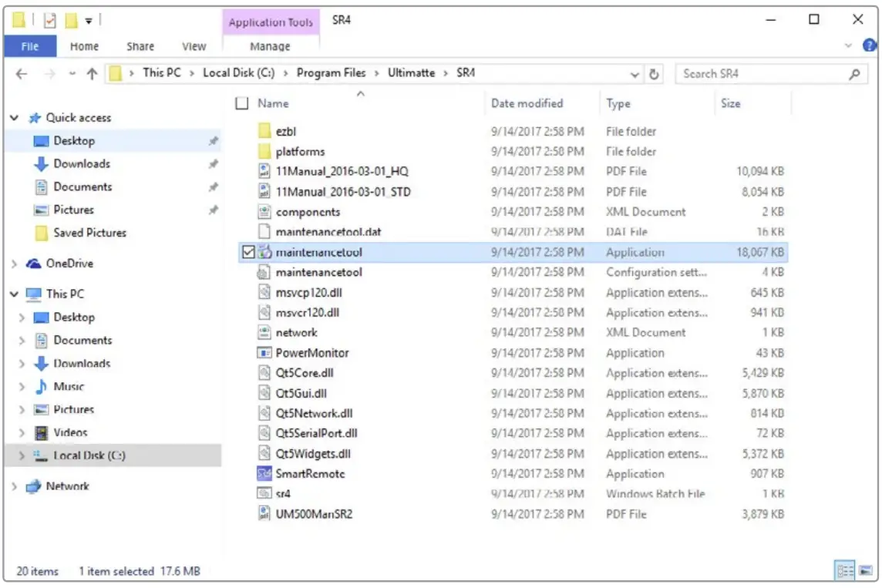Open the Share ribbon tab
Image resolution: width=882 pixels, height=588 pixels.
(x=140, y=46)
